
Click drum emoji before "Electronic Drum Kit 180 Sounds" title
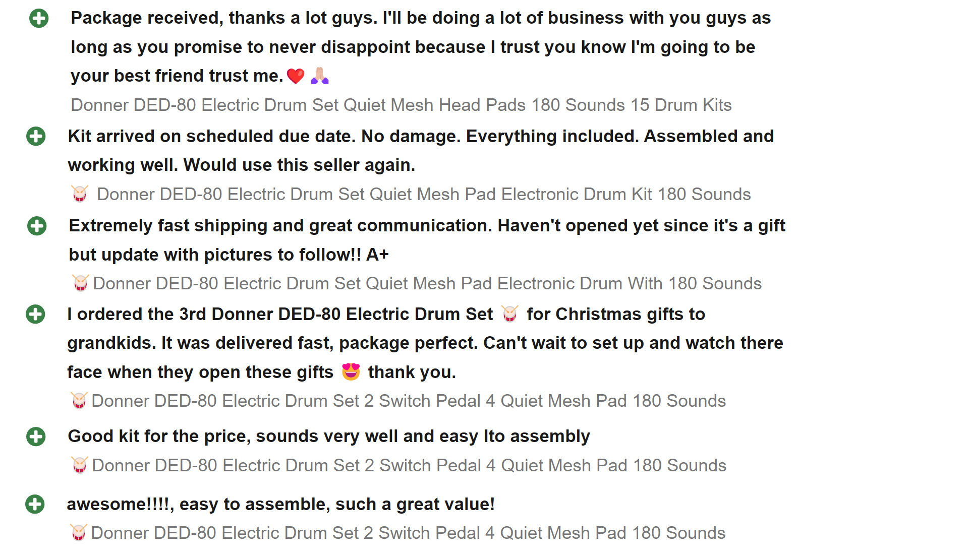click(x=80, y=194)
